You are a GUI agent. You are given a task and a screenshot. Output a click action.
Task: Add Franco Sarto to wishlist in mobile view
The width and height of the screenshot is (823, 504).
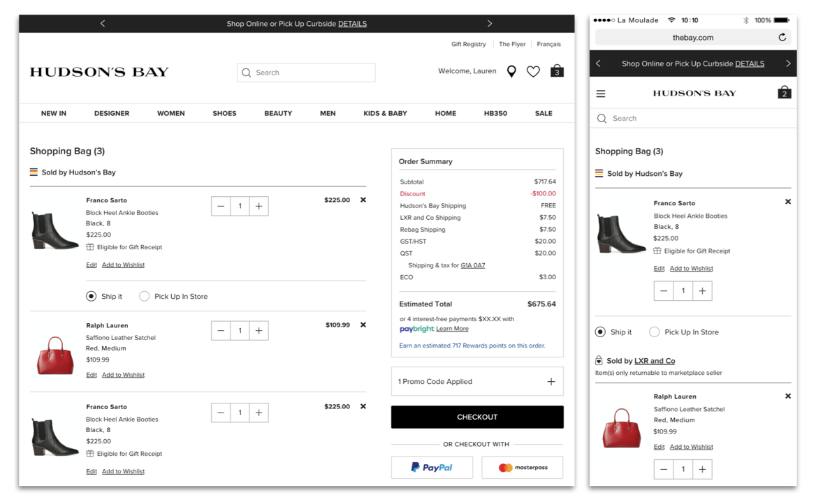coord(691,269)
